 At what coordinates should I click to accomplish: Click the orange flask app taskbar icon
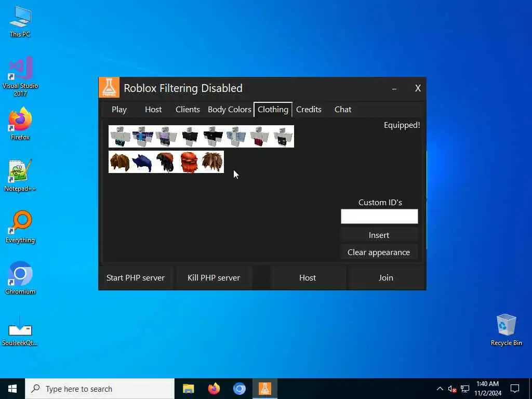(x=265, y=389)
